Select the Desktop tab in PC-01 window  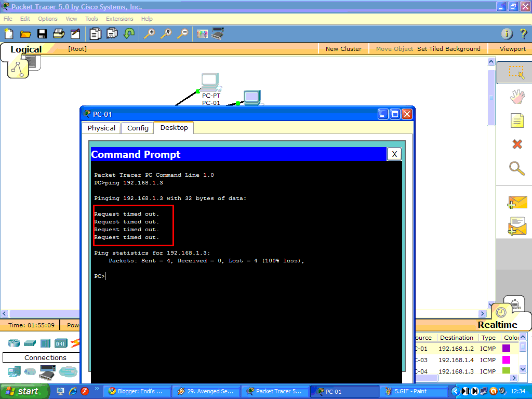point(174,128)
